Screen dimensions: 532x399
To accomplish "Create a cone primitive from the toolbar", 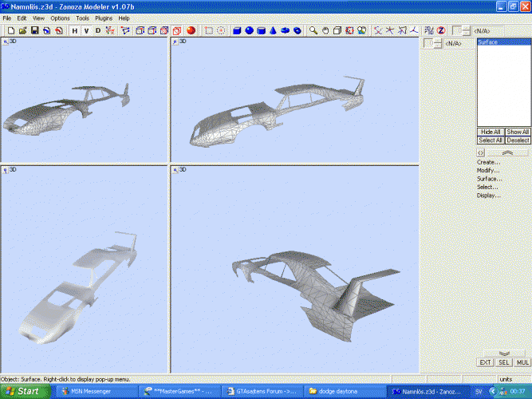I will pos(273,30).
